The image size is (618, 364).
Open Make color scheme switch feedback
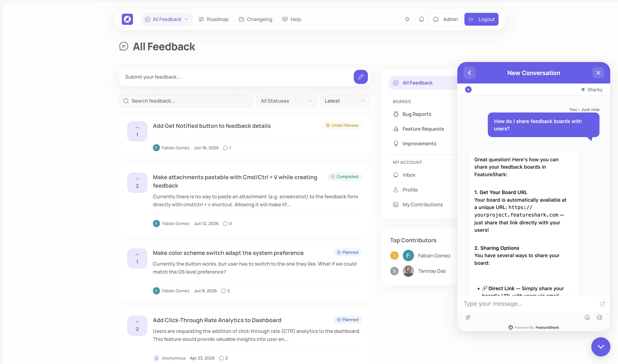coord(228,253)
